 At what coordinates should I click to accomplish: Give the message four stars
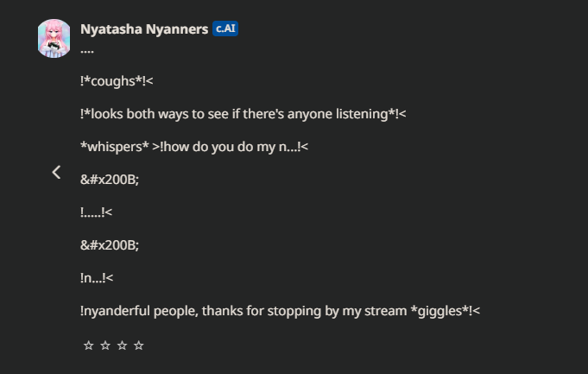[139, 346]
